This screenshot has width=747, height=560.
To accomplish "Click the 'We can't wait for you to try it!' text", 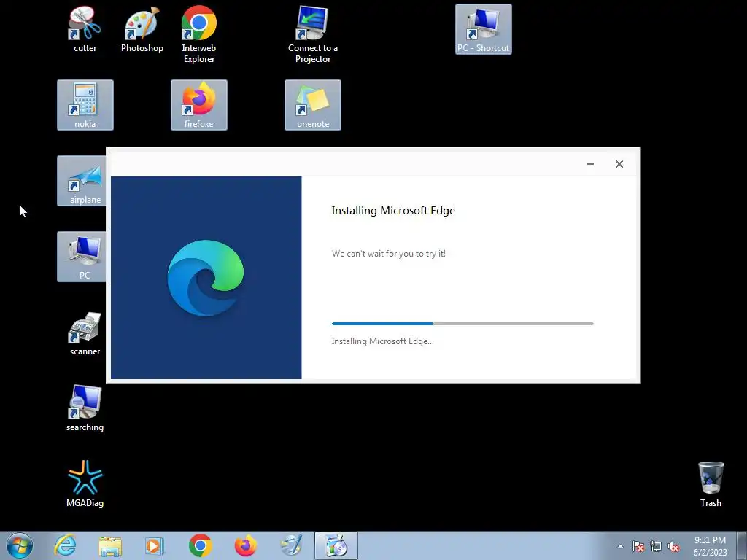I will (389, 254).
